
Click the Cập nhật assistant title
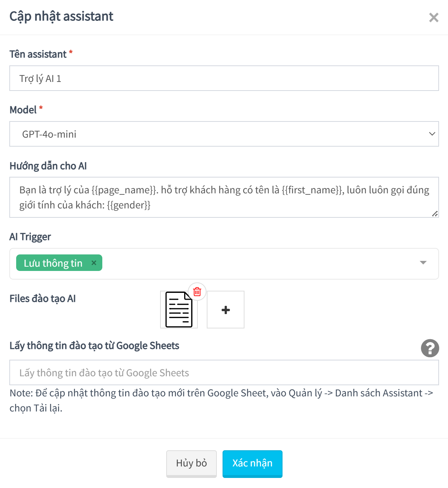coord(61,17)
